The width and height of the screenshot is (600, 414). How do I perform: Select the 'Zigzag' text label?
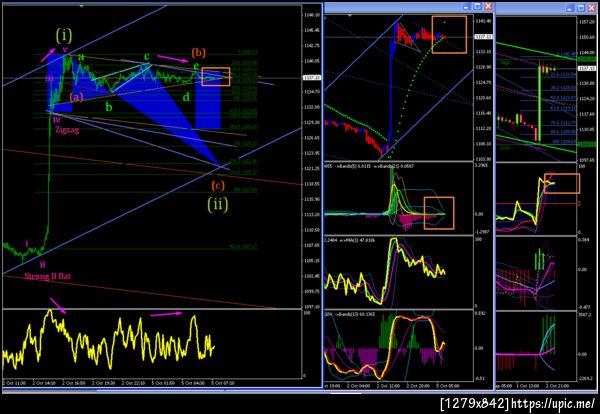pos(67,130)
